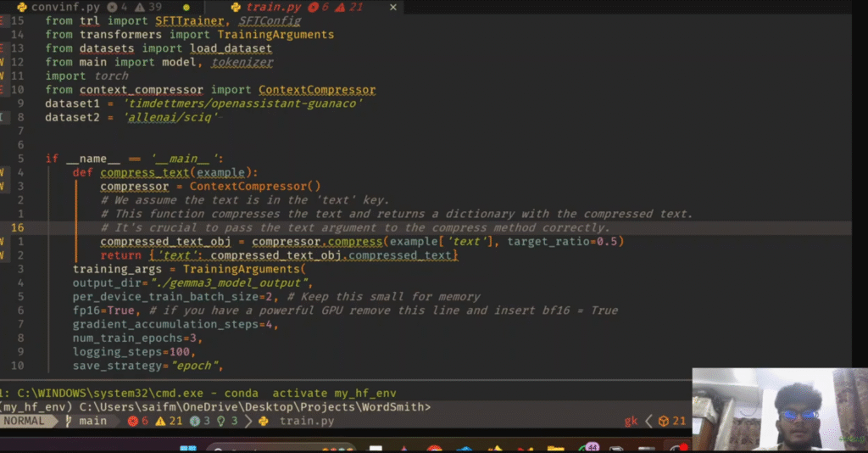
Task: Click the webcam video overlay
Action: 779,408
